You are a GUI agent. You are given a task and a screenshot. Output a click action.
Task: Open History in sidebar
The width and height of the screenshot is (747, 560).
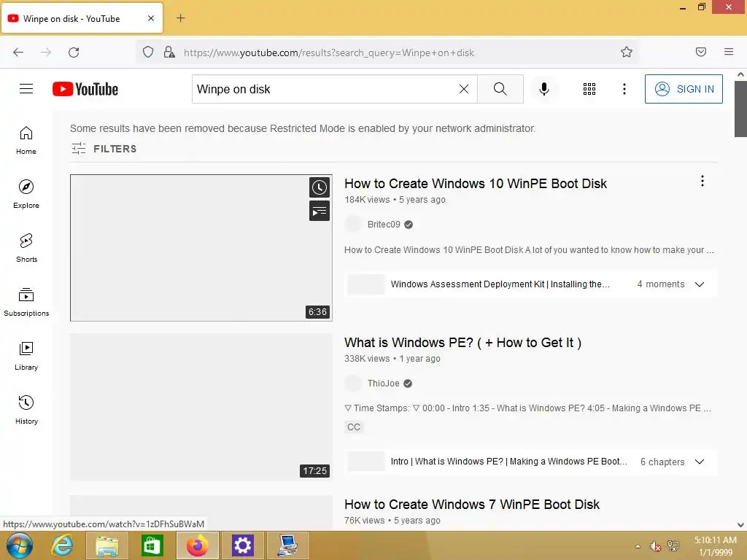26,410
